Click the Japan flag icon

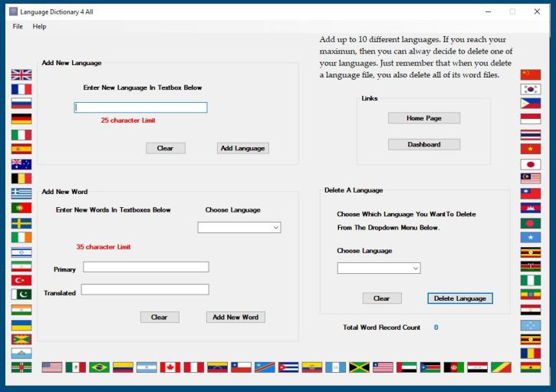(530, 163)
